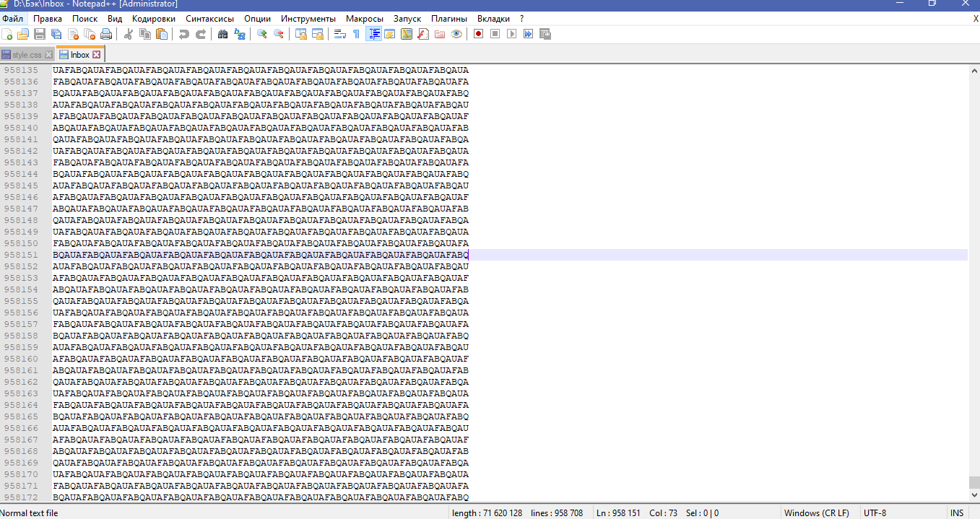Click scrollbar up arrow
This screenshot has height=519, width=980.
[x=974, y=70]
